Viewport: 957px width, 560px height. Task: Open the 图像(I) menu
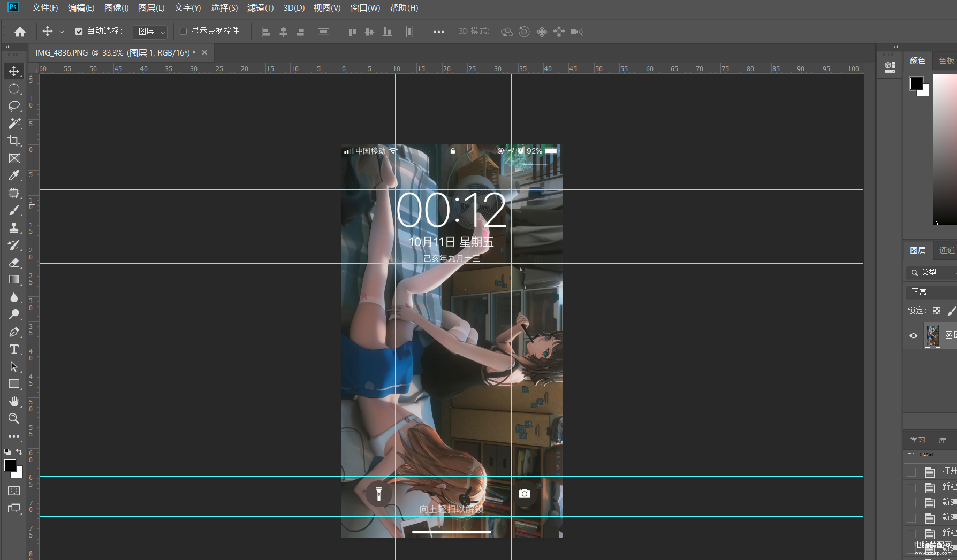click(x=116, y=8)
